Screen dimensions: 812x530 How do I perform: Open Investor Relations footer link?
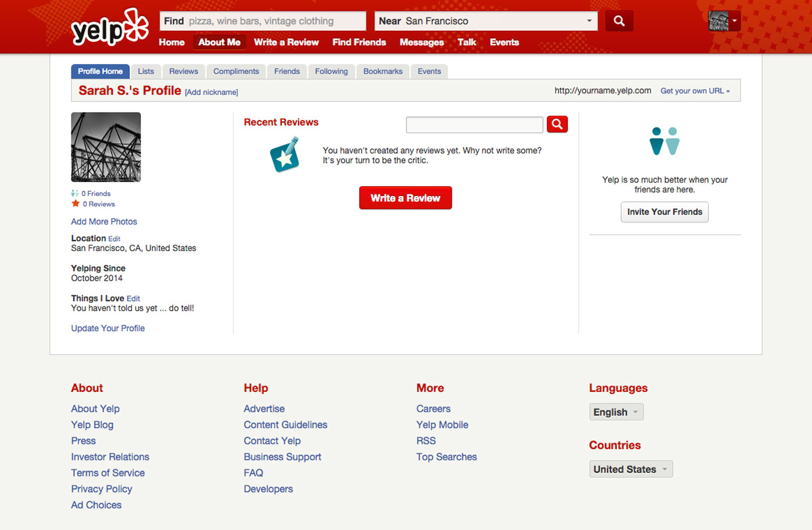tap(110, 457)
